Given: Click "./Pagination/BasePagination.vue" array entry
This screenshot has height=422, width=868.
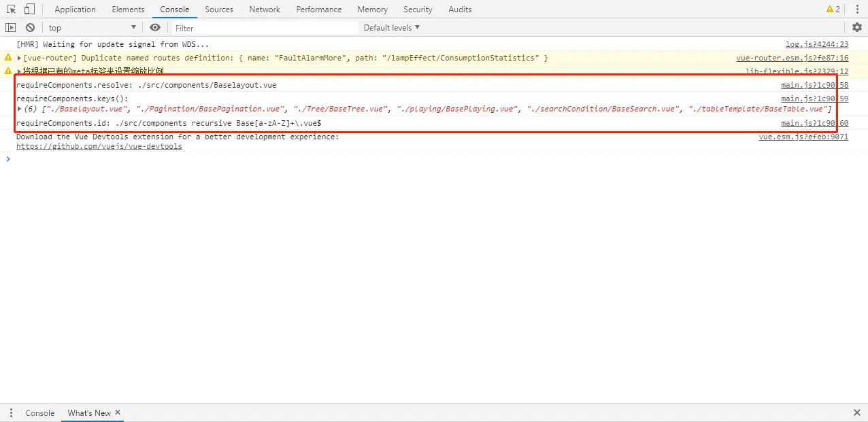Looking at the screenshot, I should 211,109.
